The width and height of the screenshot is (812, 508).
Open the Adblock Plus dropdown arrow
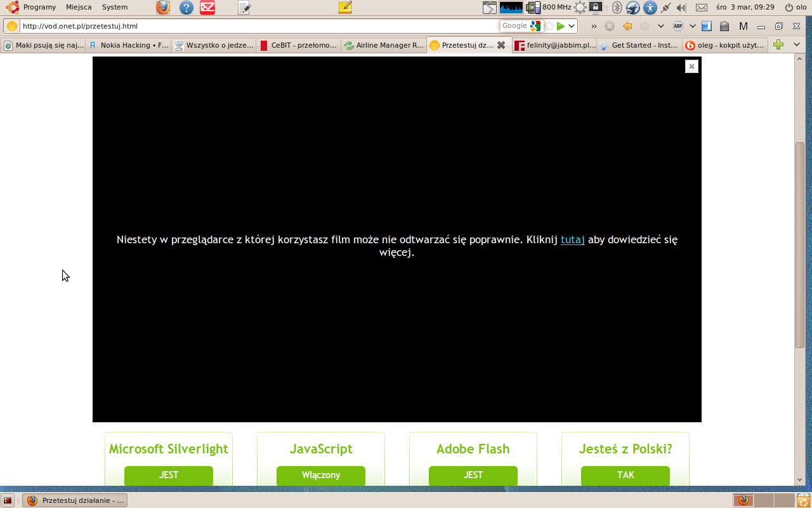coord(692,26)
